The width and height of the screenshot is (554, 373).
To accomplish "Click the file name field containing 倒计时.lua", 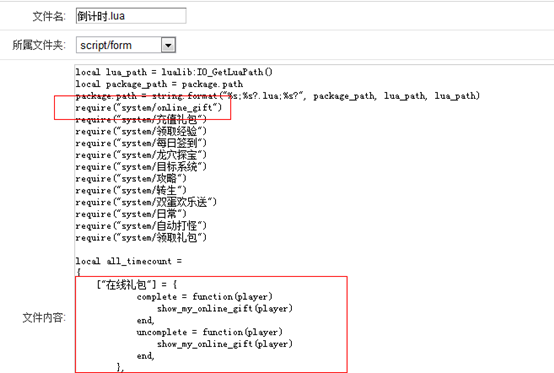I will tap(131, 16).
